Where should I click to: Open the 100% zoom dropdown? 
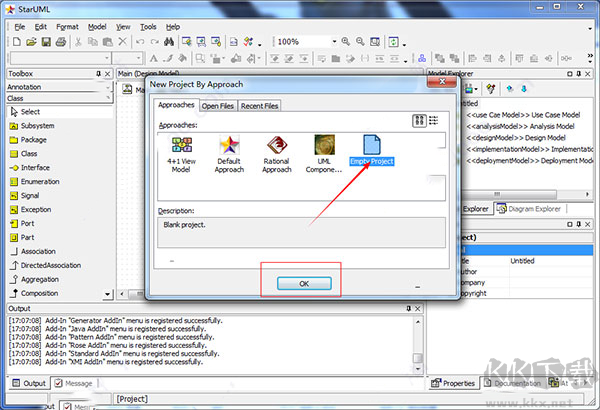pos(332,42)
